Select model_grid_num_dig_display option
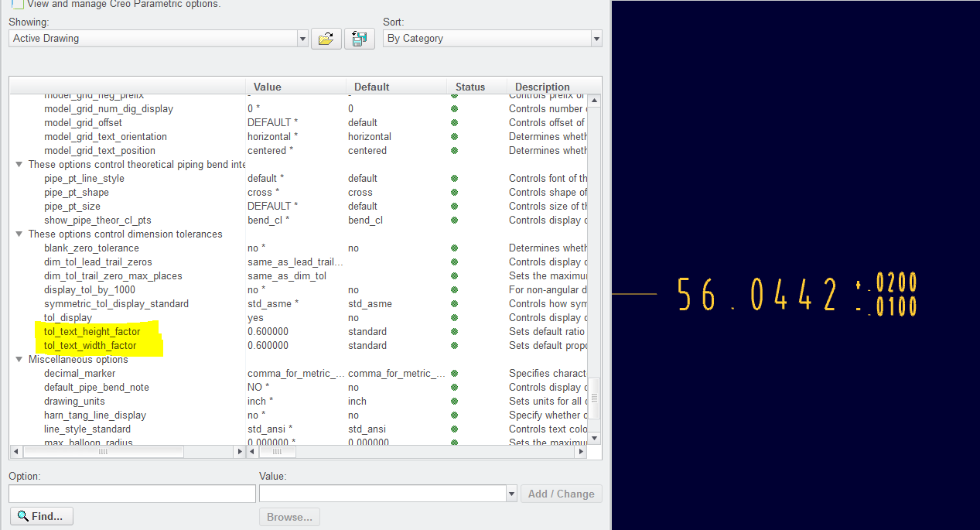The width and height of the screenshot is (980, 530). [x=108, y=109]
